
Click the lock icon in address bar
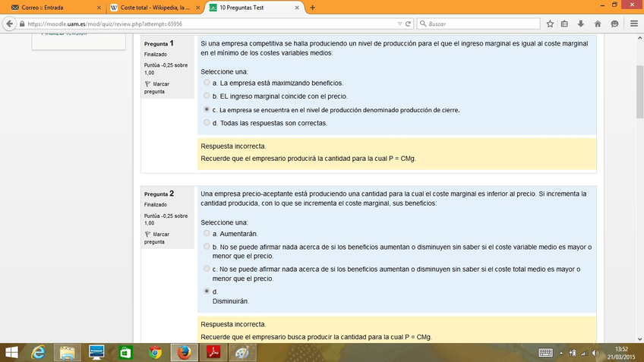coord(22,24)
